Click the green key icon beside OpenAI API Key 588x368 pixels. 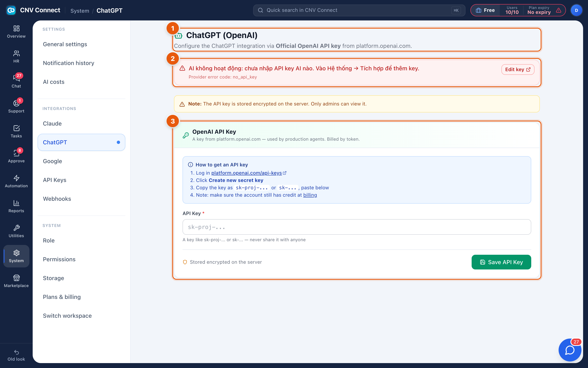(x=186, y=135)
